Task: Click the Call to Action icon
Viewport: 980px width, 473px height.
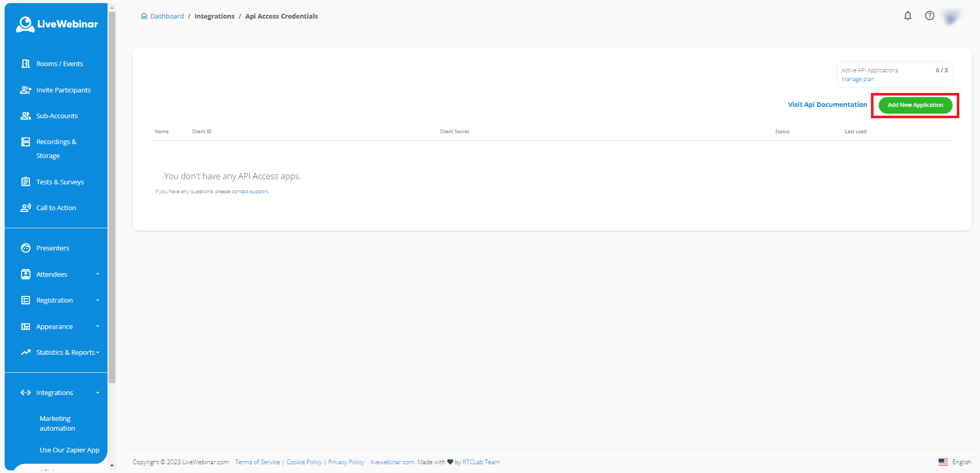Action: [x=25, y=208]
